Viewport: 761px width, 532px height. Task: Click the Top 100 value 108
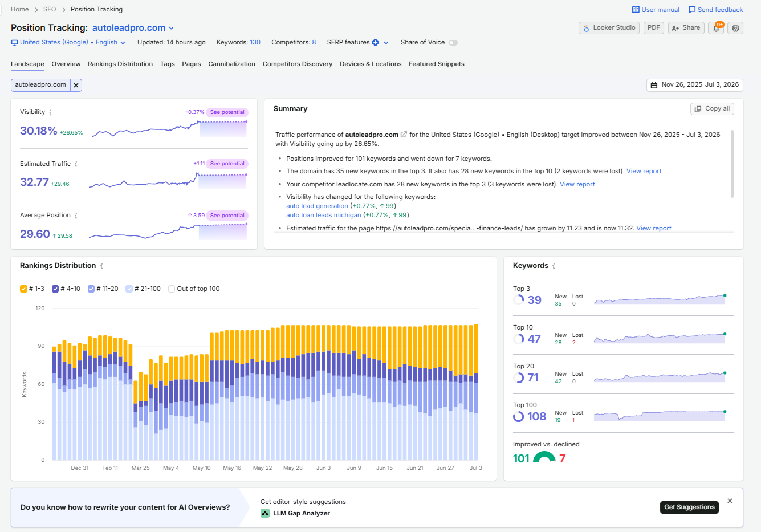click(x=536, y=416)
